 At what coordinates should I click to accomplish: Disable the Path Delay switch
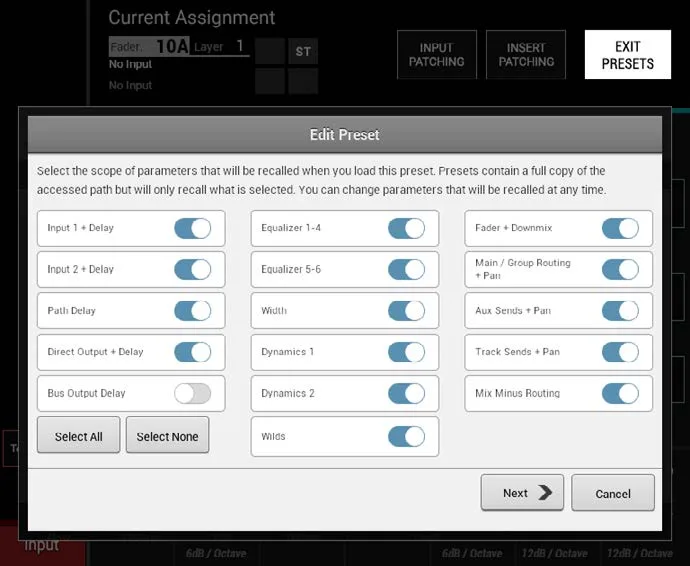[192, 311]
